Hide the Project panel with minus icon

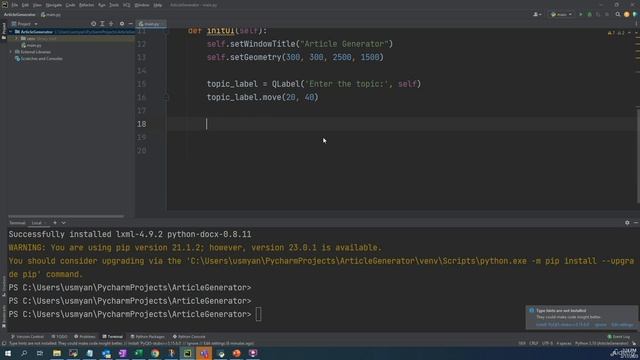click(x=130, y=24)
